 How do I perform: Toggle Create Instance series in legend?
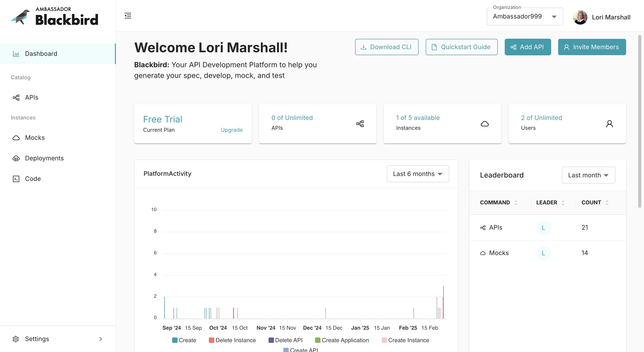click(x=405, y=340)
